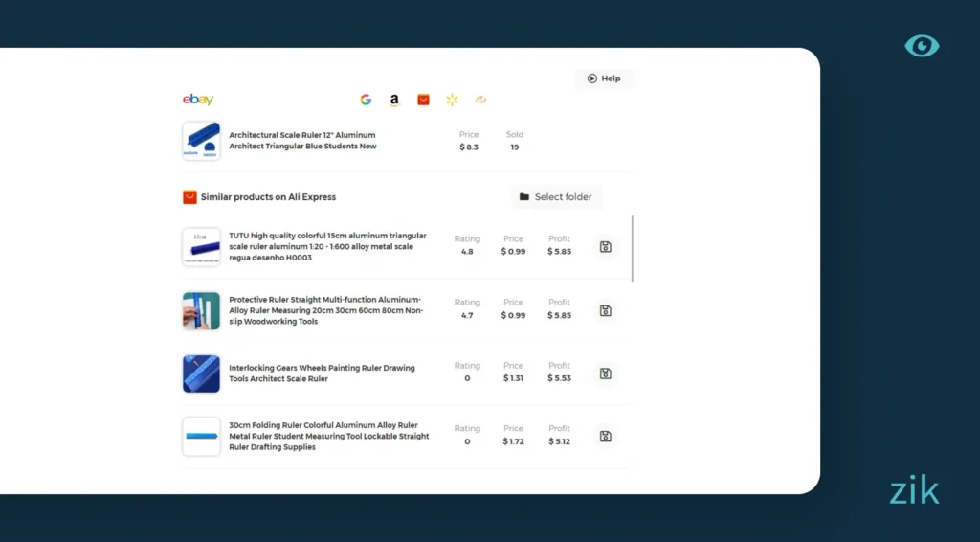Click the results list vertical scrollbar
This screenshot has height=542, width=980.
click(633, 249)
